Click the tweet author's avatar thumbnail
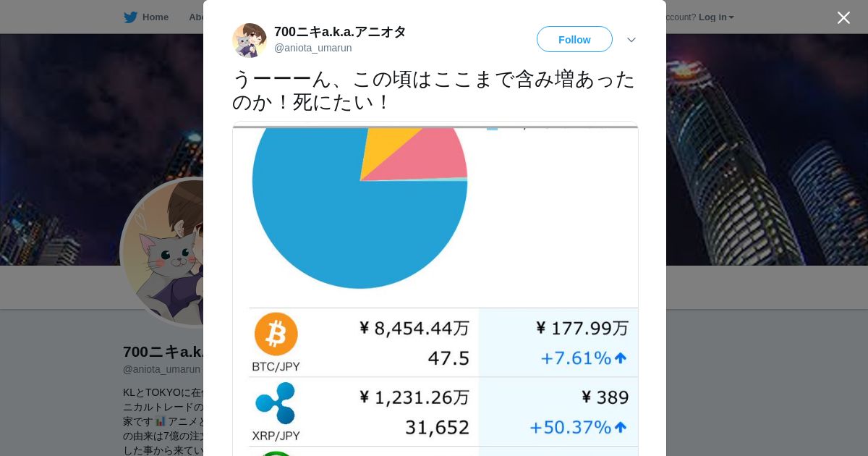Viewport: 868px width, 456px height. tap(250, 40)
